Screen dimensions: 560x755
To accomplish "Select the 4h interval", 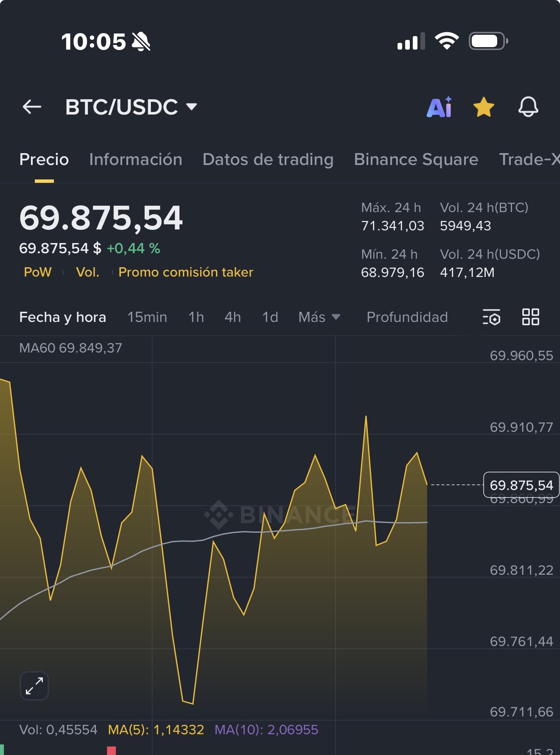I will click(232, 317).
